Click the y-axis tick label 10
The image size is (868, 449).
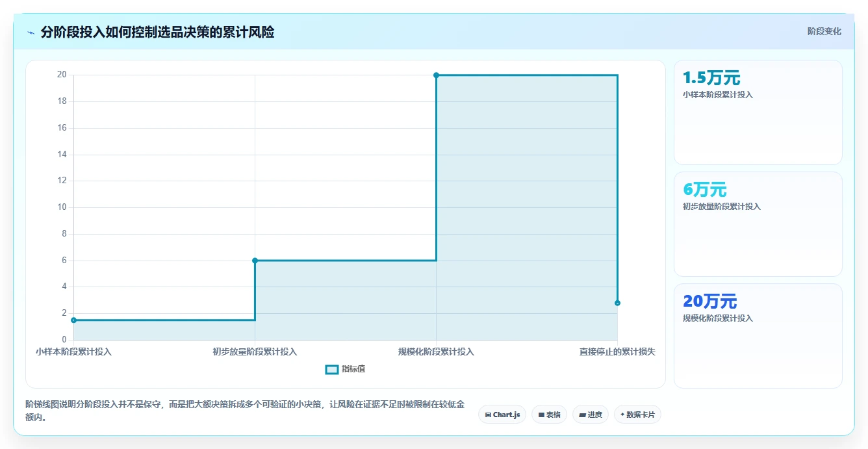(x=62, y=207)
